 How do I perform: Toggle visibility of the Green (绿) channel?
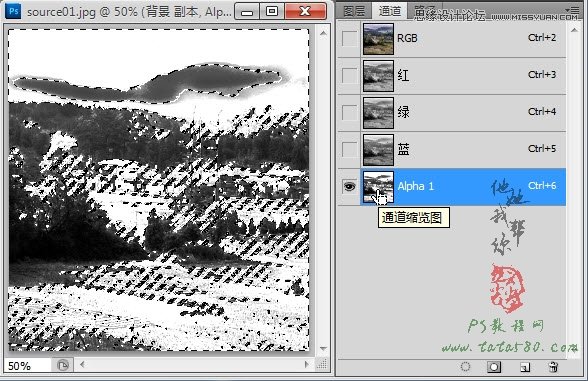click(349, 112)
